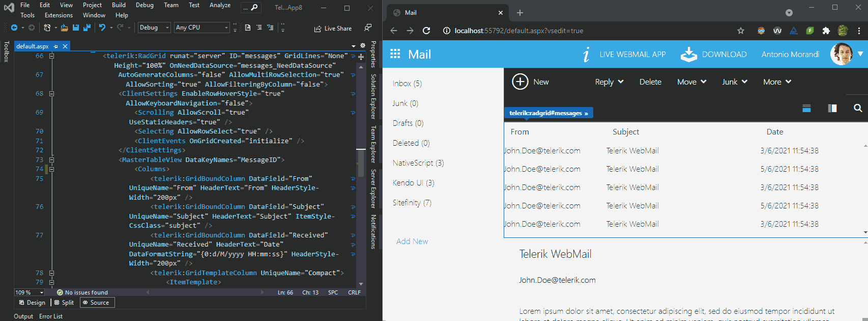Open the Chrome three-dot menu

(x=859, y=31)
